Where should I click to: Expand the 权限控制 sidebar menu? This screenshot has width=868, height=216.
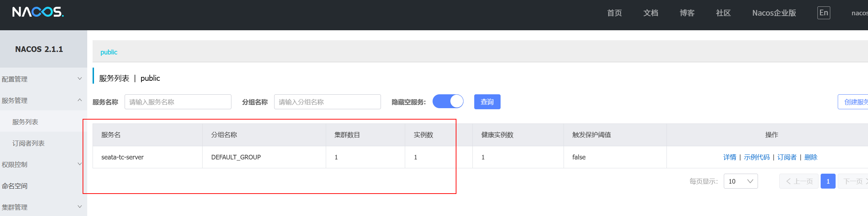[43, 164]
